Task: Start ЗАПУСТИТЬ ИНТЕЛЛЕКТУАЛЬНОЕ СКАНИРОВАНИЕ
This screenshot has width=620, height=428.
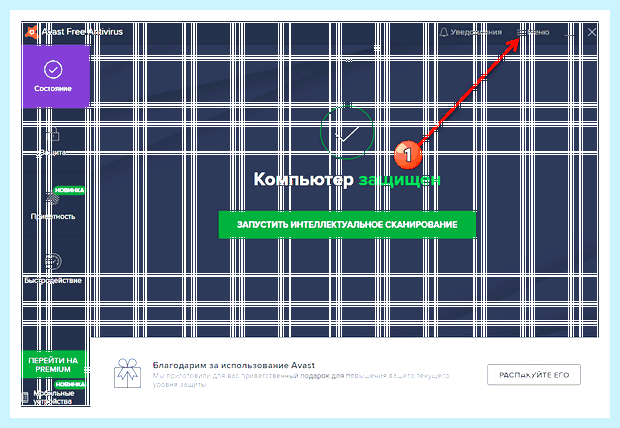Action: coord(347,225)
